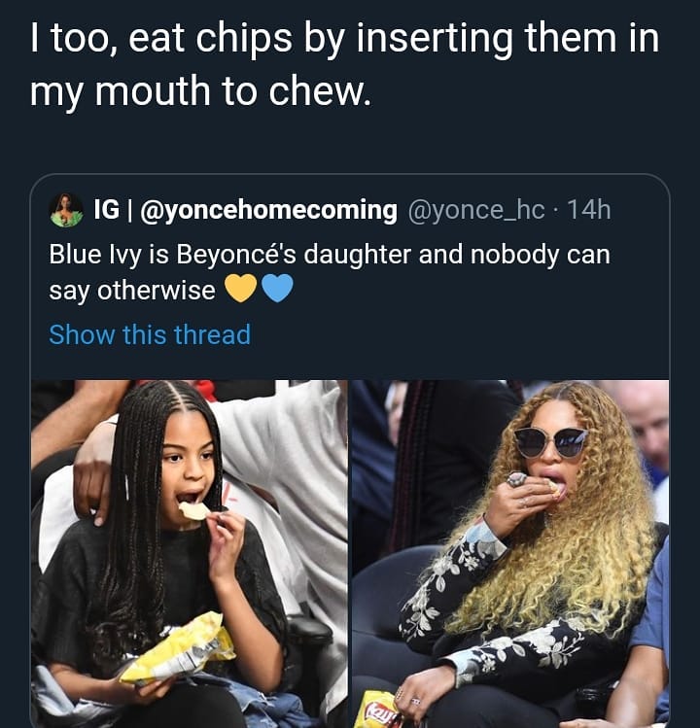Click the yellow heart emoji
The height and width of the screenshot is (728, 700).
(240, 290)
